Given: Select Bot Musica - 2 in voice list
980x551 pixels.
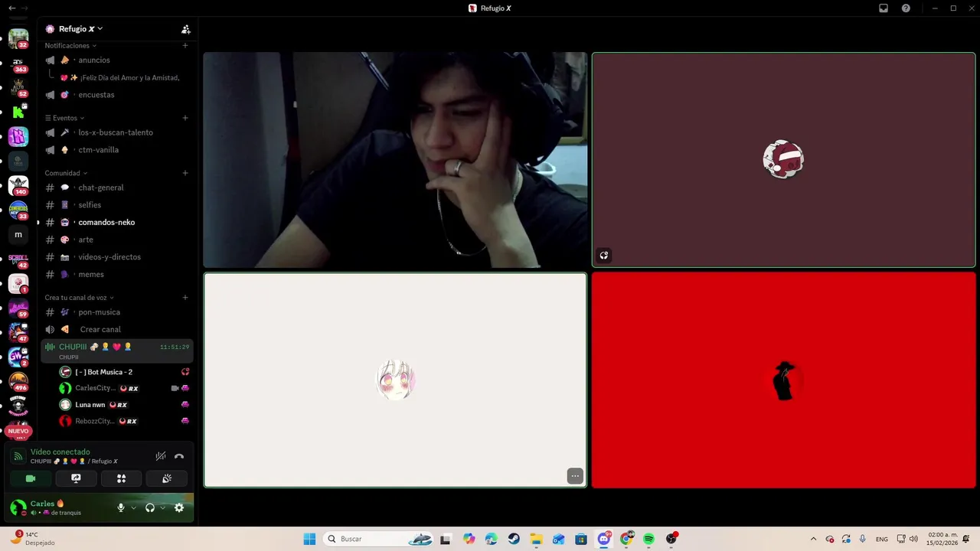Looking at the screenshot, I should (x=124, y=372).
